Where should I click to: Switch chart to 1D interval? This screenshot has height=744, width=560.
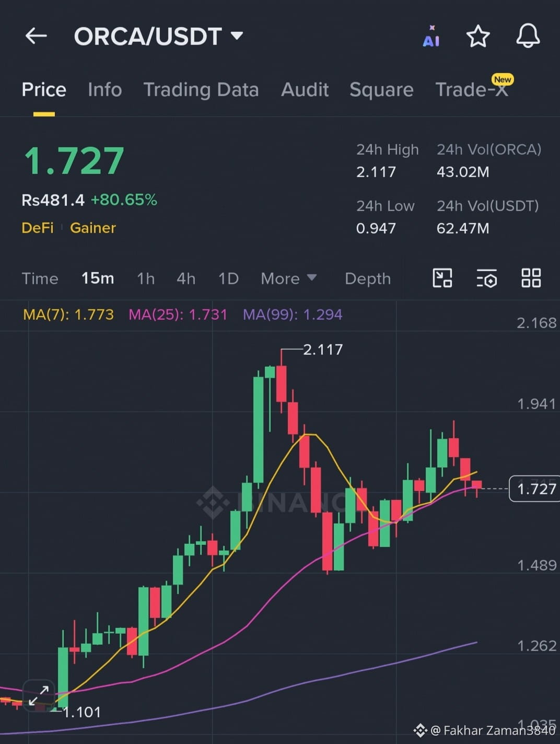coord(228,278)
